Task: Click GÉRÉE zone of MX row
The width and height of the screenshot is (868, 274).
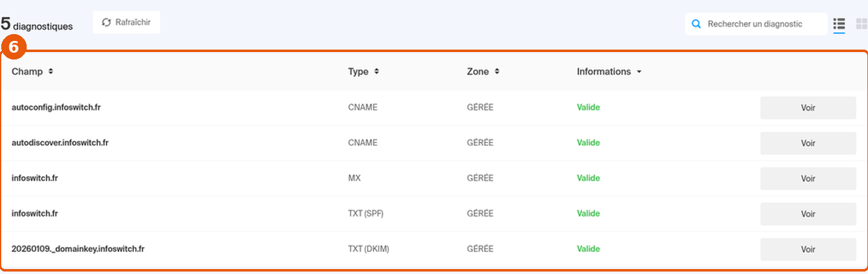Action: pyautogui.click(x=480, y=178)
